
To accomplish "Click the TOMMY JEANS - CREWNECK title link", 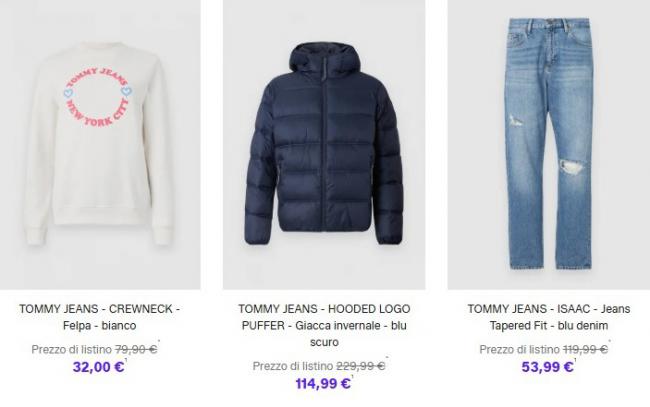I will (99, 317).
